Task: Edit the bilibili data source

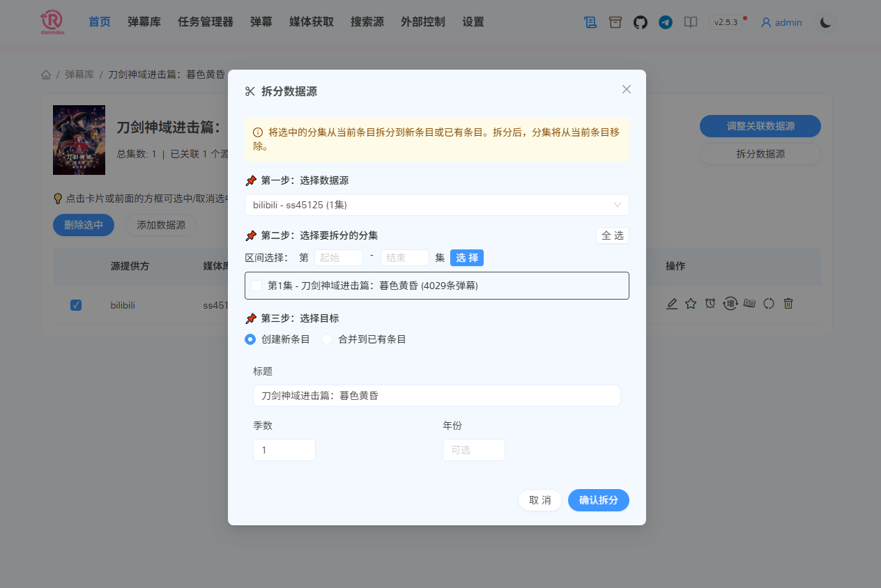Action: point(672,303)
